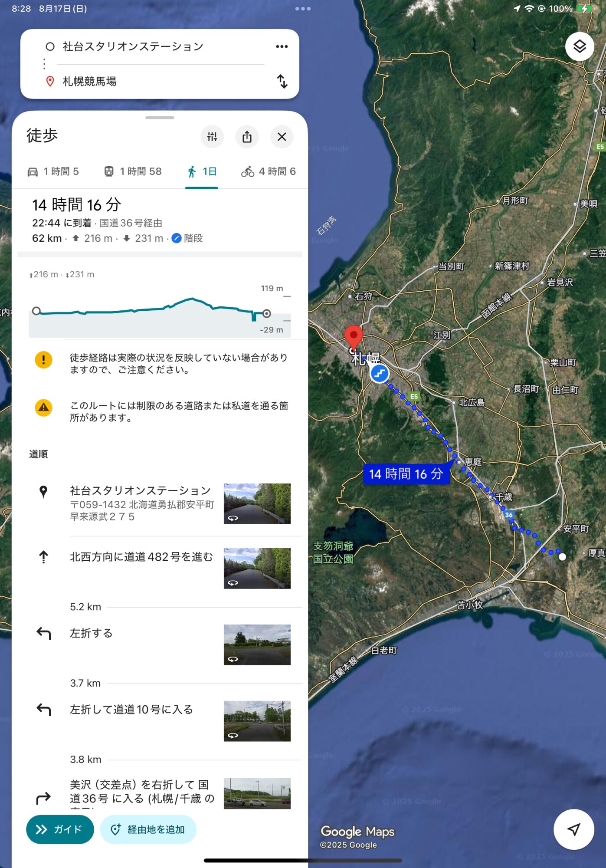Select the step 北西方向に道道482号を進む

pos(141,557)
